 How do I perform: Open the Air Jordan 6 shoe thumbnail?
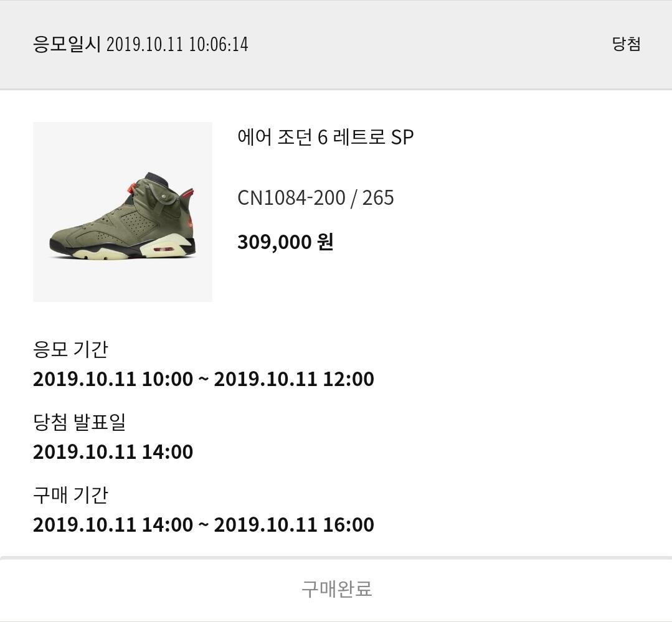coord(123,212)
